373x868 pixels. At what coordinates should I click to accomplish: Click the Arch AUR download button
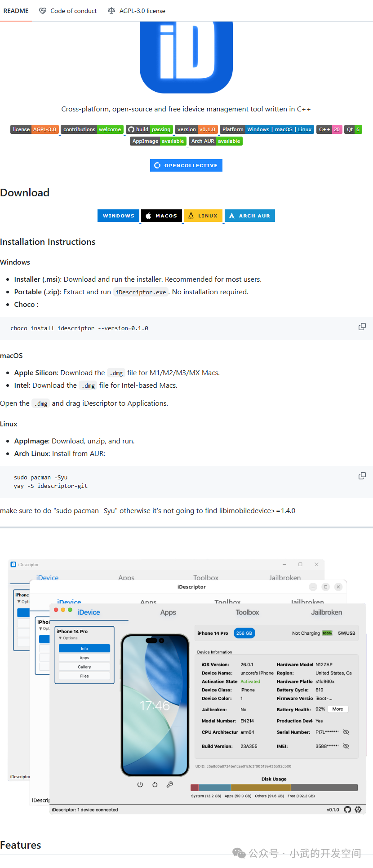(x=249, y=216)
